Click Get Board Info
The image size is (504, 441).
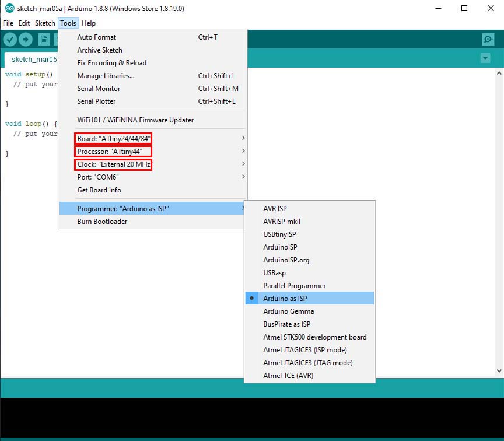tap(153, 190)
